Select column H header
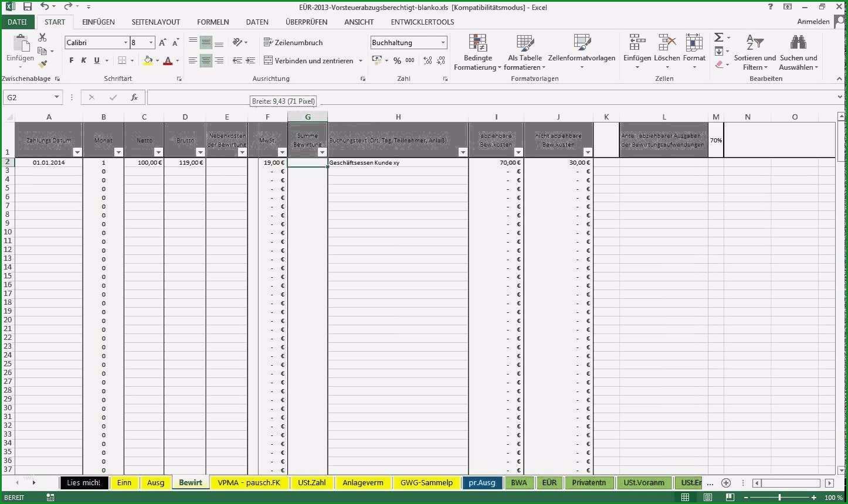The height and width of the screenshot is (504, 848). [398, 117]
